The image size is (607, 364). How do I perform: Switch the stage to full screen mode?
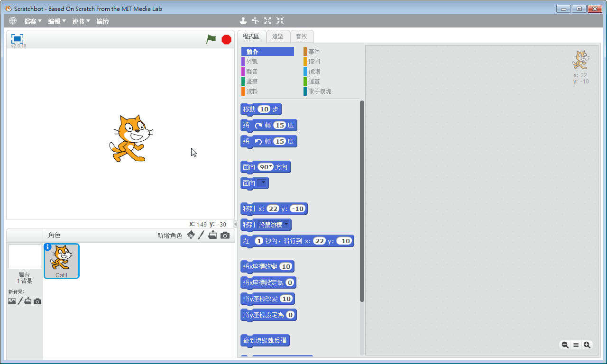point(17,38)
